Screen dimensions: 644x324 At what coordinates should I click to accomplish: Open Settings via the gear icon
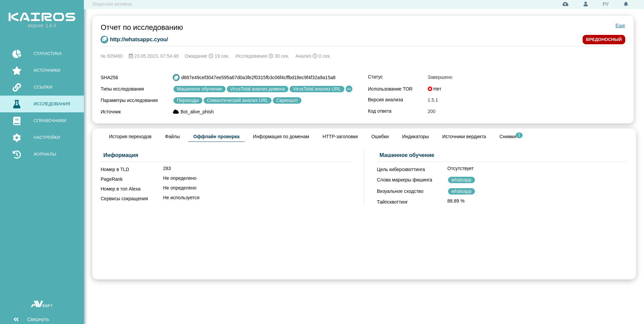click(17, 138)
